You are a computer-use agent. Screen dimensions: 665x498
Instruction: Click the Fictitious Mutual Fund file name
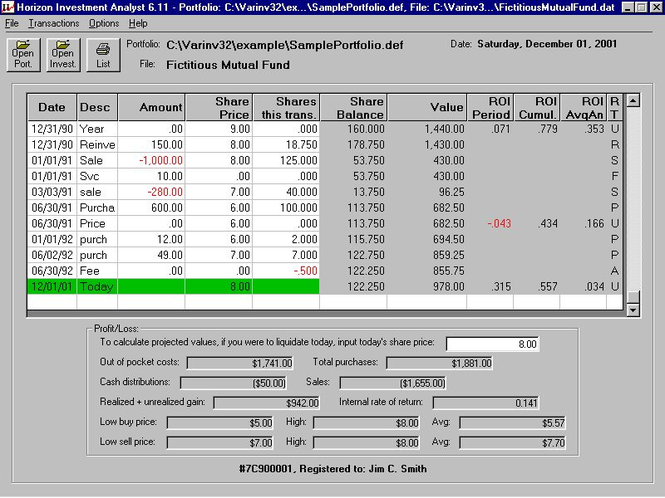228,65
